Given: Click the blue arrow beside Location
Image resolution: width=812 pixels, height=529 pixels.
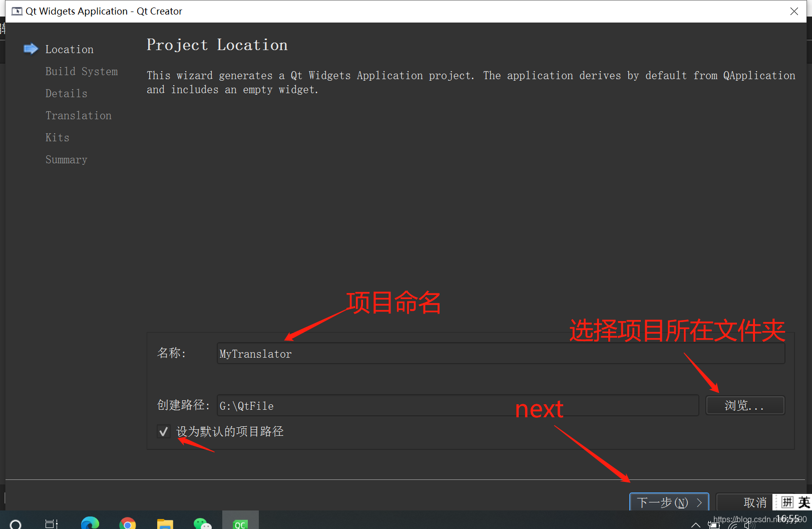Looking at the screenshot, I should (31, 49).
